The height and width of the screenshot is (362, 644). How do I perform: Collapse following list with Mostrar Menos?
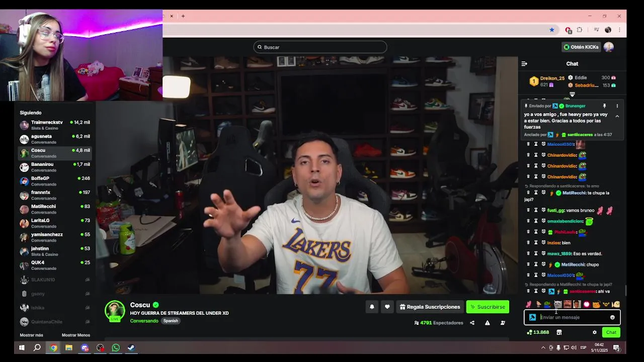pos(76,335)
